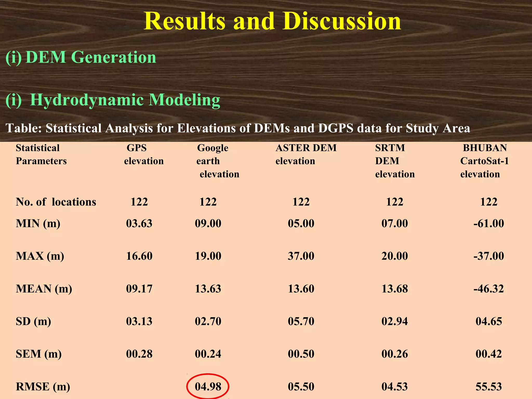532x399 pixels.
Task: Select the 'MAX (m)' row label
Action: click(x=40, y=256)
